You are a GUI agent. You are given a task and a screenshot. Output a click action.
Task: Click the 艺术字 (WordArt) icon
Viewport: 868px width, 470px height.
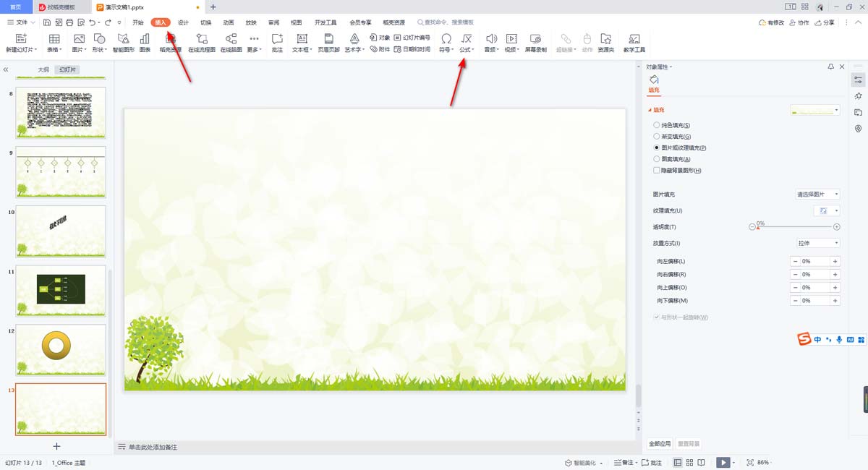point(354,38)
